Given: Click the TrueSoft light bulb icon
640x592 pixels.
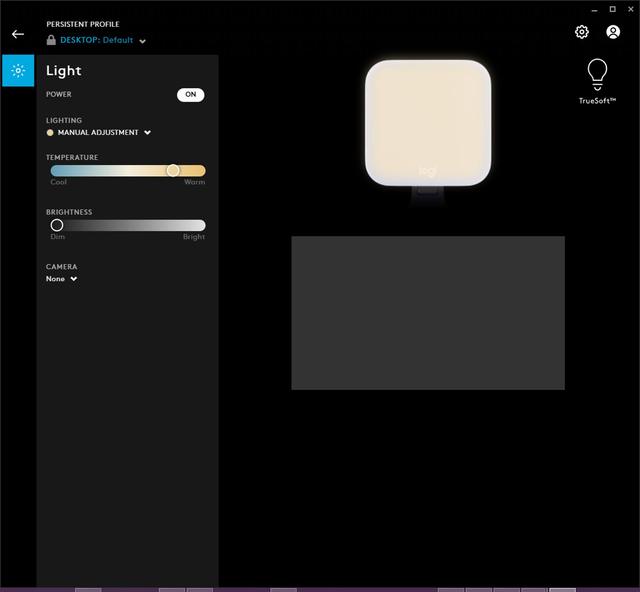Looking at the screenshot, I should pos(597,75).
